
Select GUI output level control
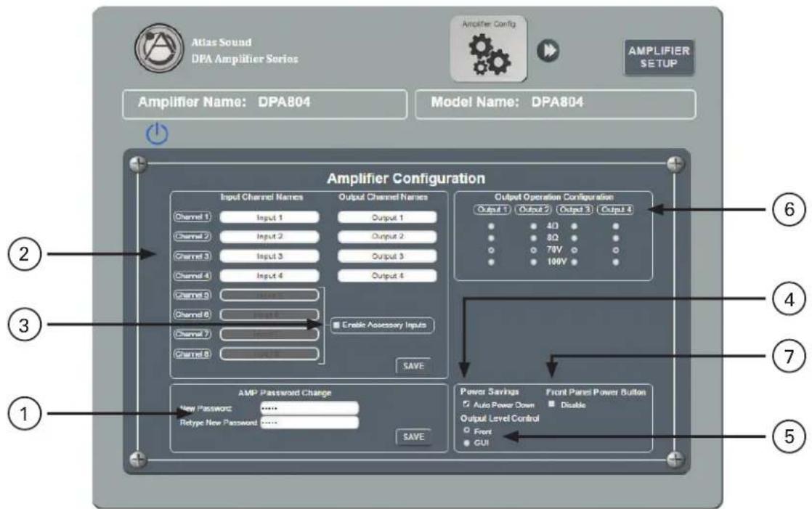tap(466, 443)
